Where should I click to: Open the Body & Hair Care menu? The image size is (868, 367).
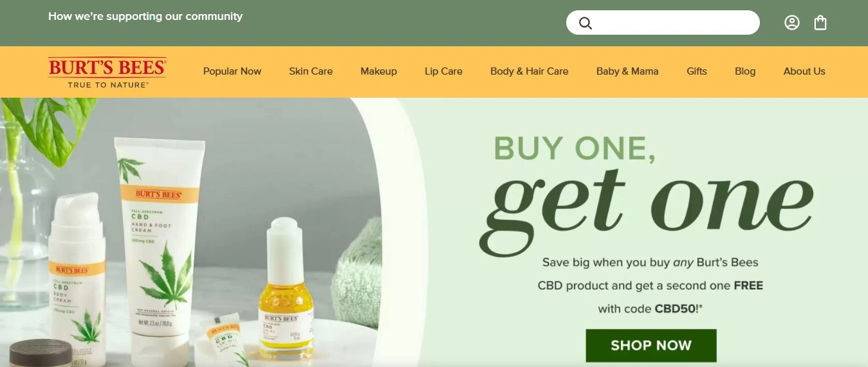click(x=529, y=71)
